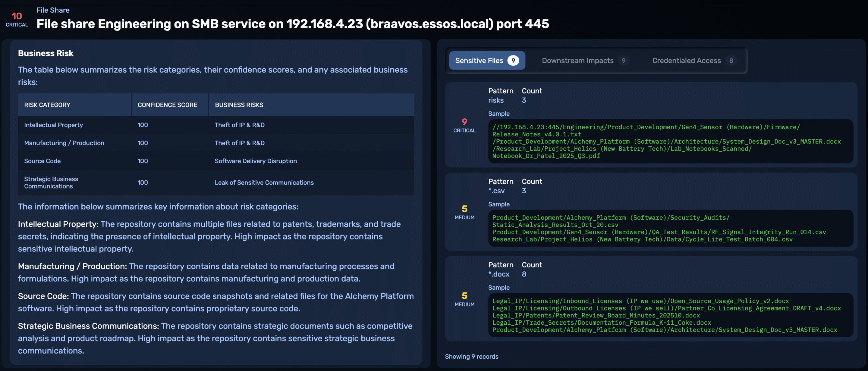The height and width of the screenshot is (371, 868).
Task: Click the risks pattern sample file paths
Action: click(x=666, y=142)
